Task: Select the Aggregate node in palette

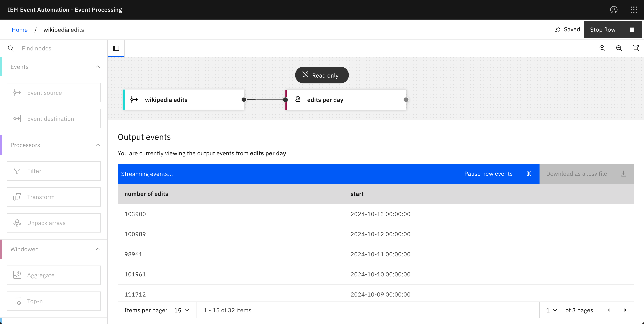Action: click(53, 275)
